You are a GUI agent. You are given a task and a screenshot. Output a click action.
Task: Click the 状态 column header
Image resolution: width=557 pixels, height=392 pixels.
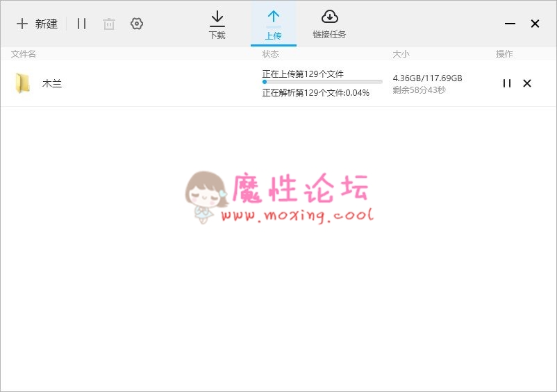coord(270,54)
